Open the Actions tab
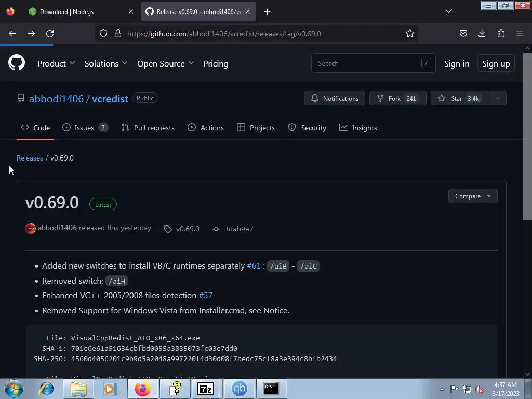 [x=206, y=128]
